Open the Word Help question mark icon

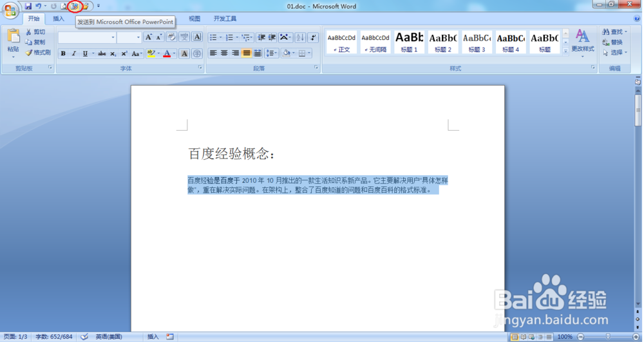pos(637,19)
